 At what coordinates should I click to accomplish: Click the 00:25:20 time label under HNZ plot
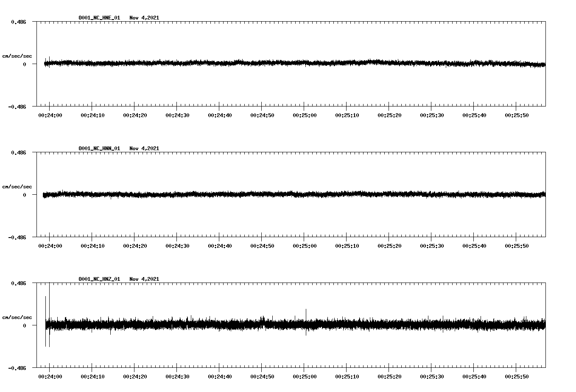pyautogui.click(x=389, y=377)
